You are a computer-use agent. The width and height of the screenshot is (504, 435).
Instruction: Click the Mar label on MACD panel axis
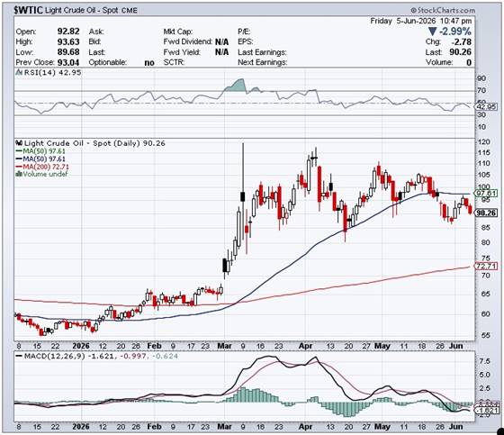[x=224, y=427]
